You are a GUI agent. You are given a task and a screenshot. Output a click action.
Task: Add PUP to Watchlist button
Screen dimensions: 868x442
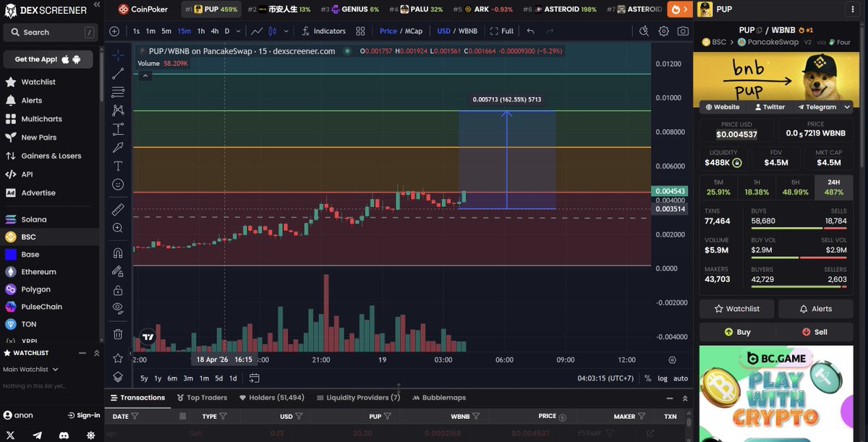pyautogui.click(x=737, y=309)
